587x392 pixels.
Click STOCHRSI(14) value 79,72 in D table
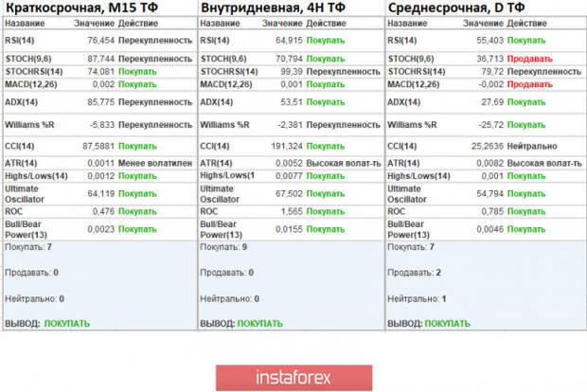492,72
